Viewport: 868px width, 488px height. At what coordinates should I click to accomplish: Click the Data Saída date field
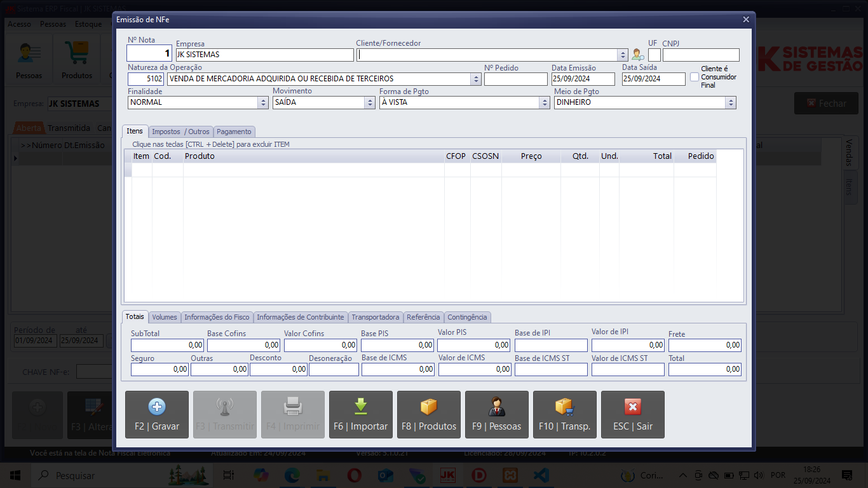(654, 79)
